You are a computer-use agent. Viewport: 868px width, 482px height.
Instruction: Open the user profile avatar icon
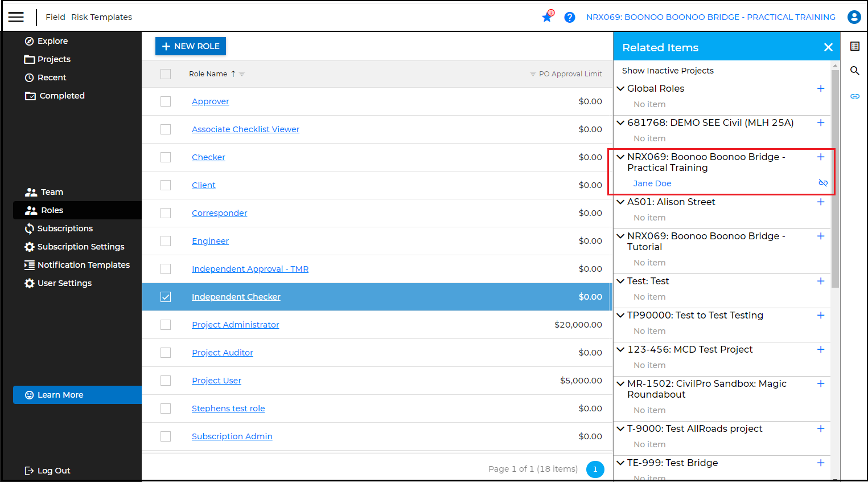[854, 17]
